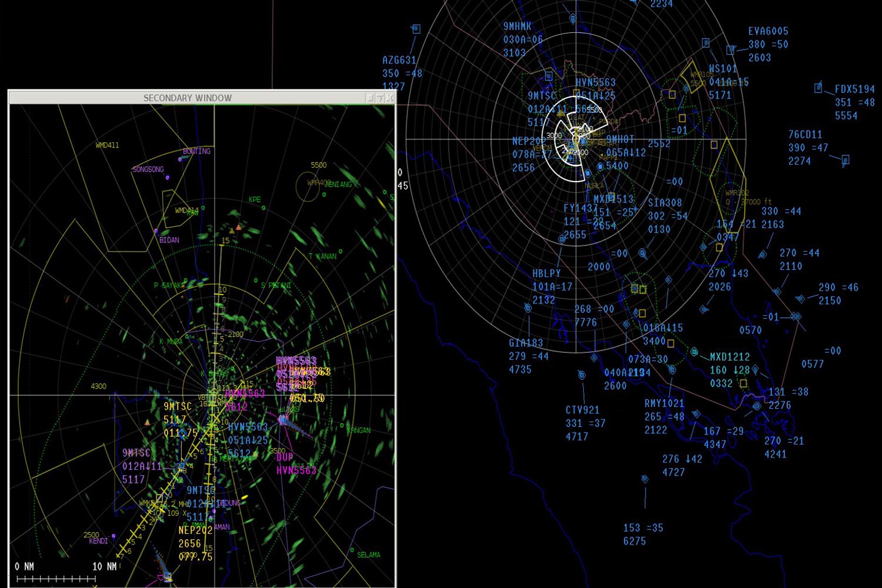This screenshot has width=882, height=588.
Task: Select the WS101 aircraft target symbol
Action: coord(706,43)
